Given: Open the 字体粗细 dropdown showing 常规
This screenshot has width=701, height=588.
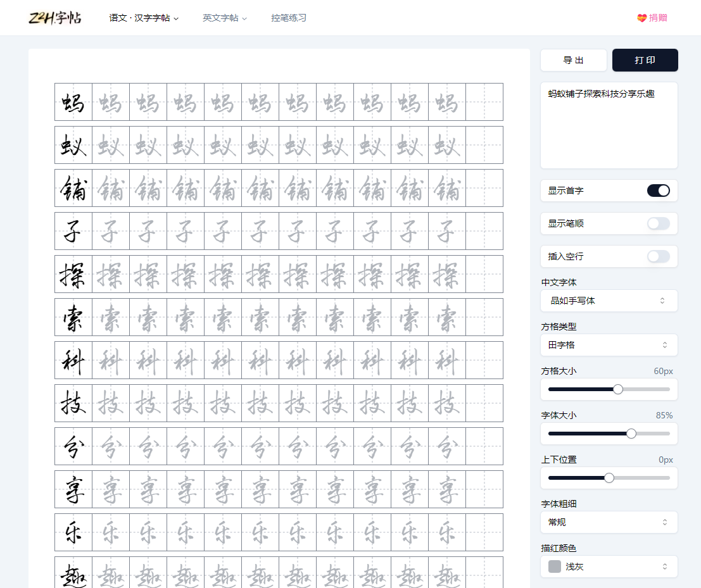Looking at the screenshot, I should [x=609, y=522].
